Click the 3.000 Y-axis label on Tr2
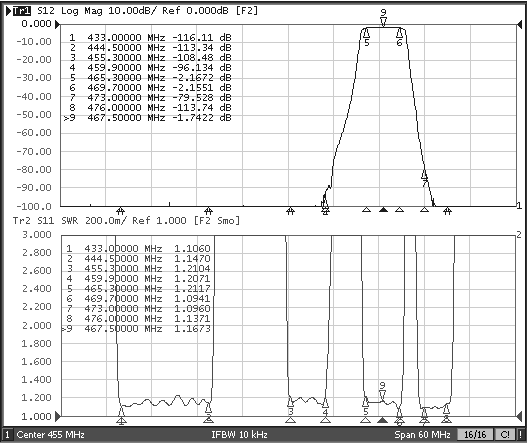 click(x=37, y=234)
